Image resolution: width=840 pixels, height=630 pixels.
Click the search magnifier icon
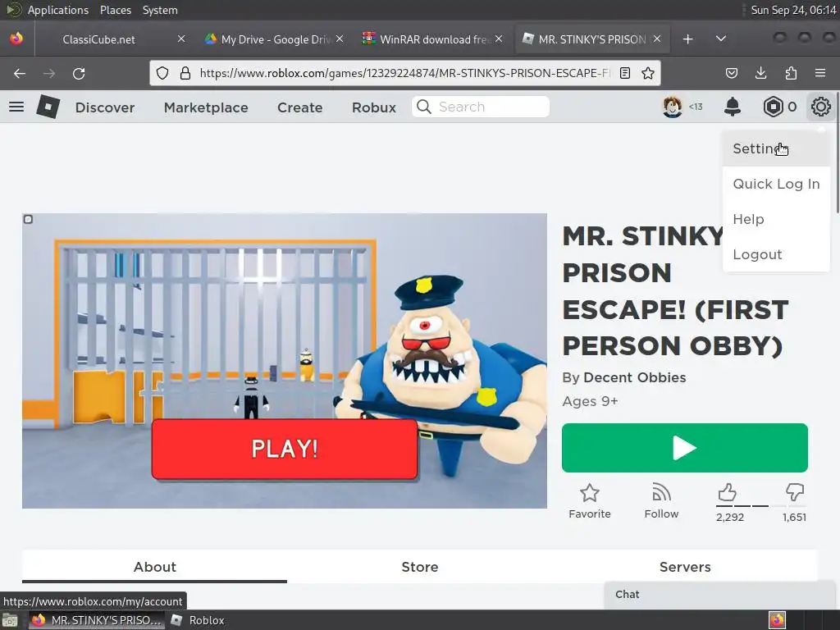(424, 107)
